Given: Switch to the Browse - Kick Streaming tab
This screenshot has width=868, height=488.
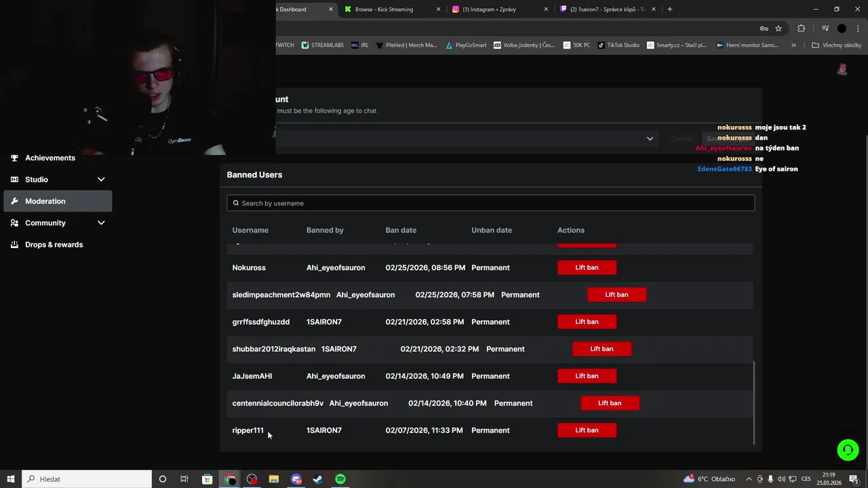Looking at the screenshot, I should pyautogui.click(x=391, y=9).
